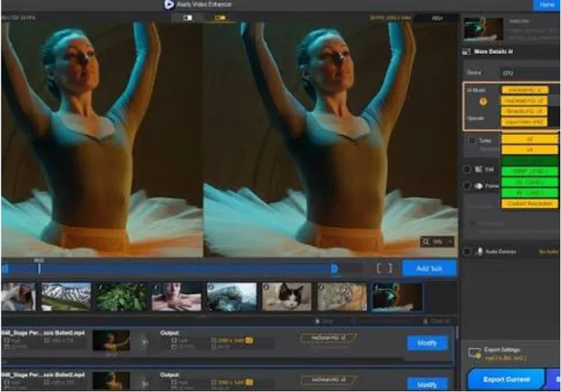This screenshot has width=561, height=392.
Task: Click Modify on the first task row
Action: pyautogui.click(x=427, y=343)
